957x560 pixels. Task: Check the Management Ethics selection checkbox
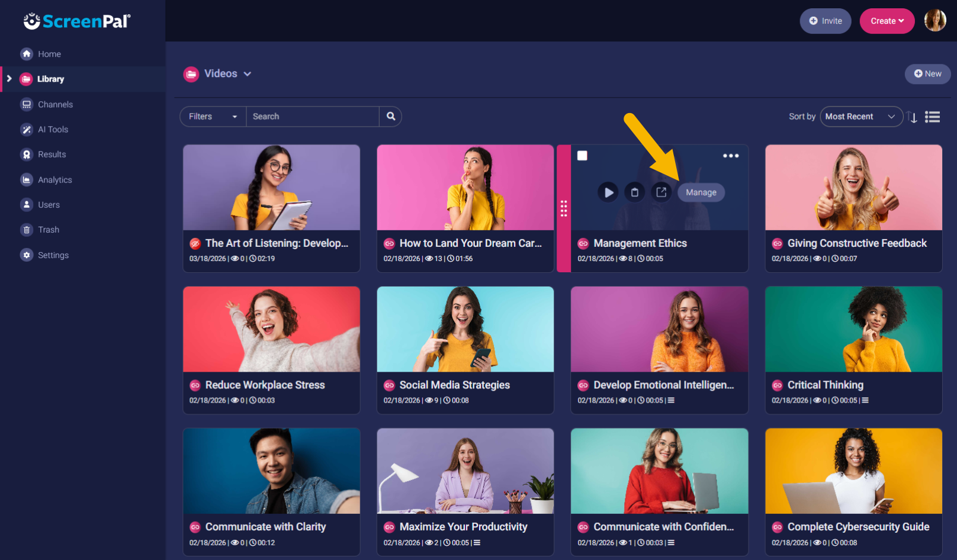582,155
